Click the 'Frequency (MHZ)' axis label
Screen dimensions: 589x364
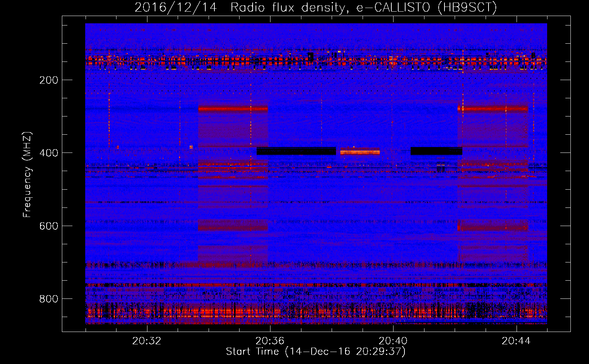point(27,175)
